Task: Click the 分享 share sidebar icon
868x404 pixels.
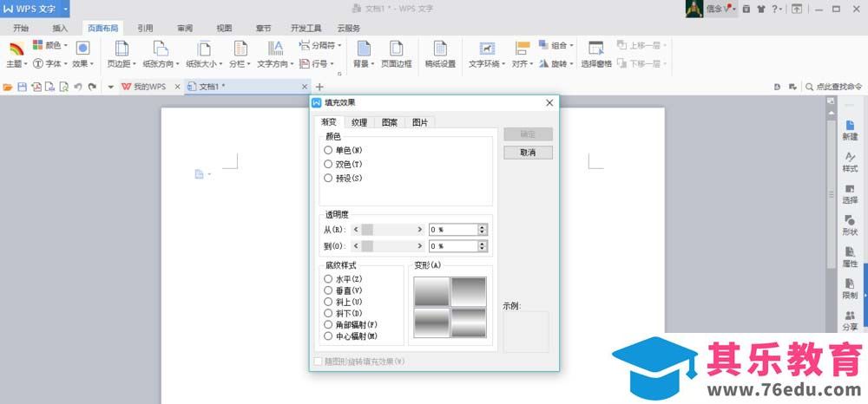Action: (x=850, y=316)
